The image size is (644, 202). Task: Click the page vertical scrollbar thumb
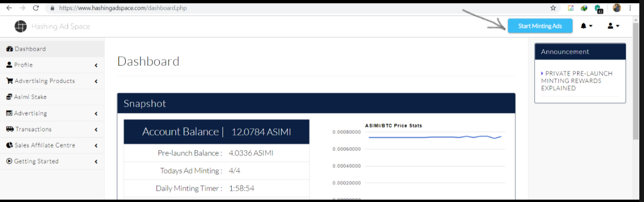tap(636, 80)
